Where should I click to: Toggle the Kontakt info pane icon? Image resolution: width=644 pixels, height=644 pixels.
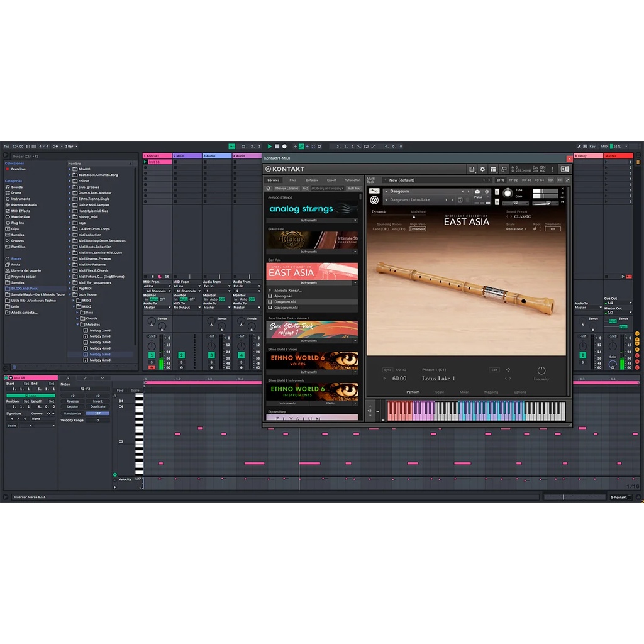click(565, 169)
